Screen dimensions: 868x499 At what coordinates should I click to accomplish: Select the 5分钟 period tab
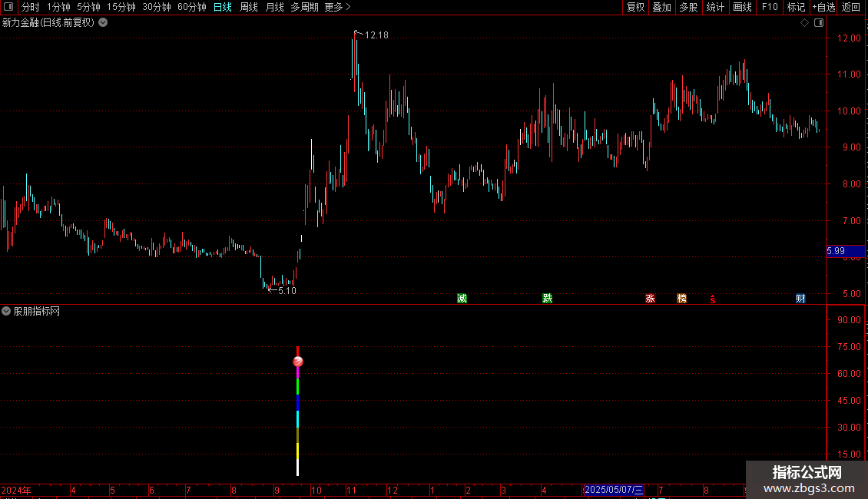click(x=88, y=7)
